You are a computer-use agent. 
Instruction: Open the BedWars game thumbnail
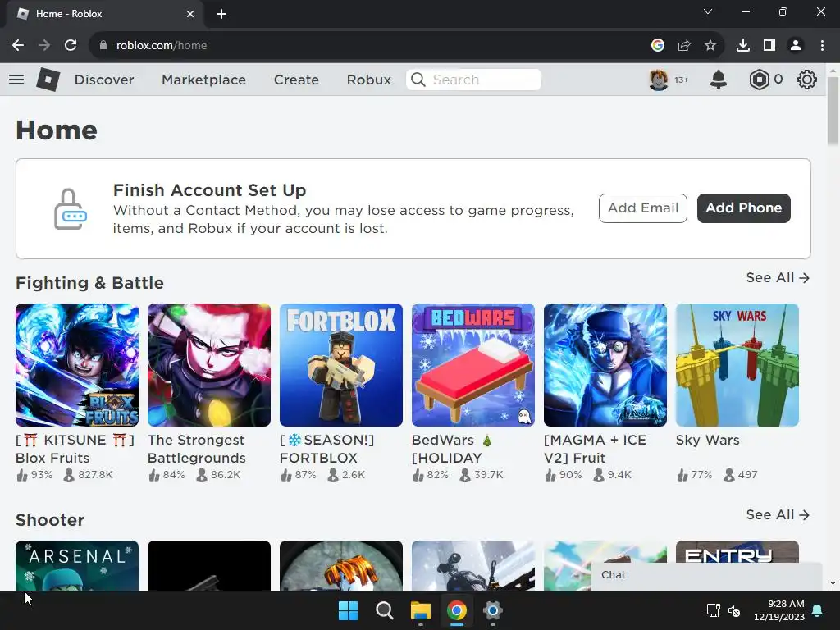pos(473,365)
